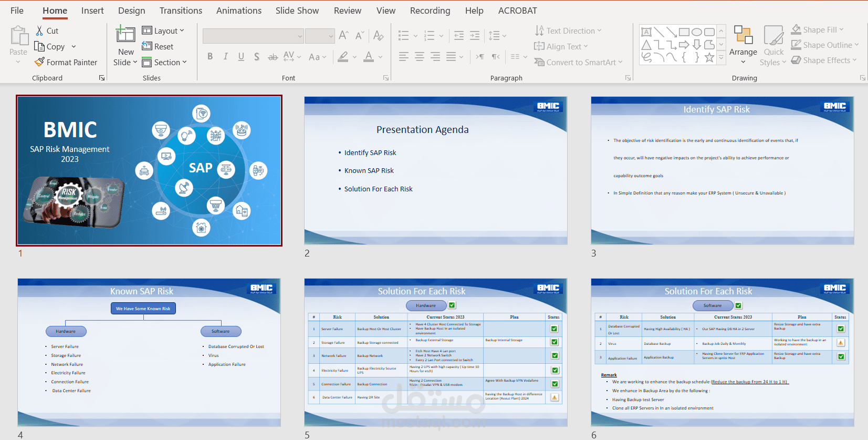The height and width of the screenshot is (440, 868).
Task: Select the Text Box shape
Action: [x=646, y=32]
